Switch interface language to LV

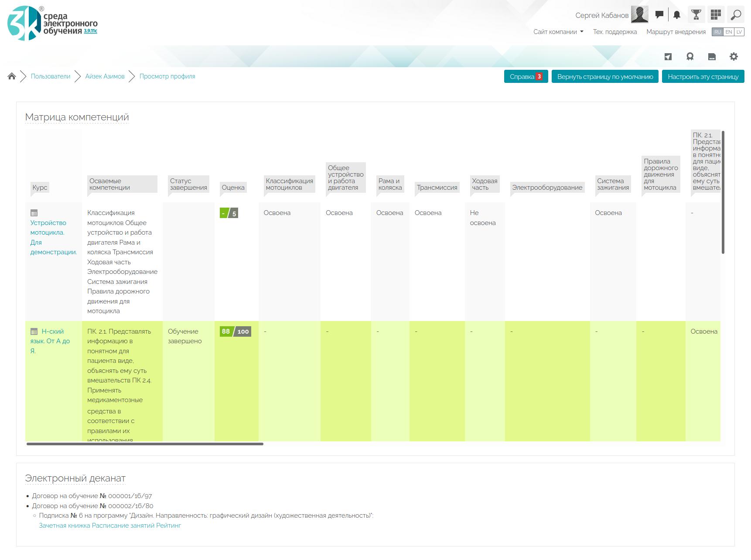(739, 32)
